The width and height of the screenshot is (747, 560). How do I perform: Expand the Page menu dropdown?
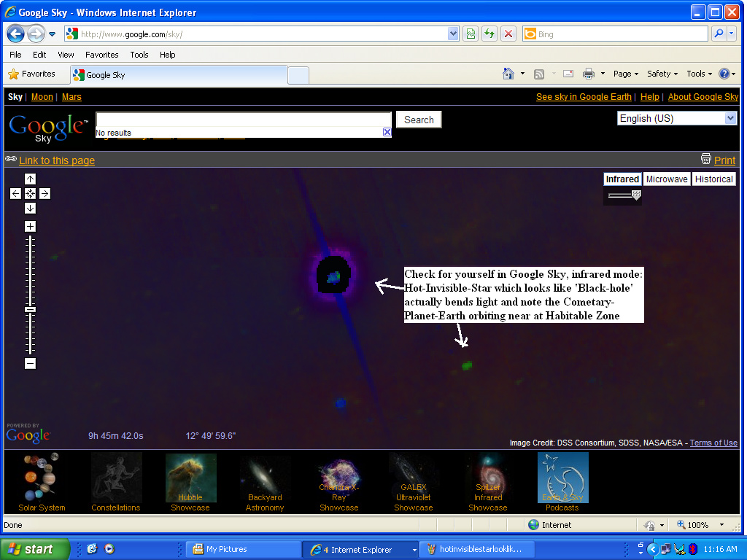click(625, 74)
